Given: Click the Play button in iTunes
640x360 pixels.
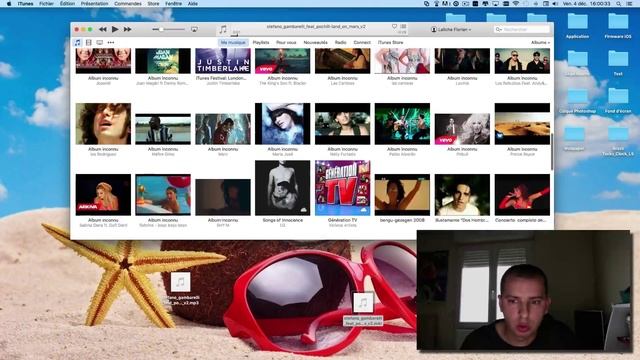Looking at the screenshot, I should [x=115, y=29].
